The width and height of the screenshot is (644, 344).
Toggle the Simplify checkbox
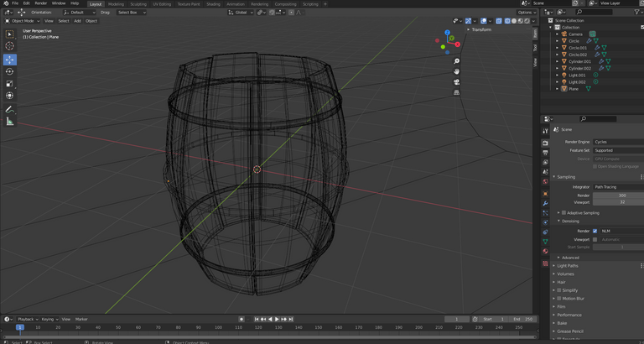click(559, 289)
